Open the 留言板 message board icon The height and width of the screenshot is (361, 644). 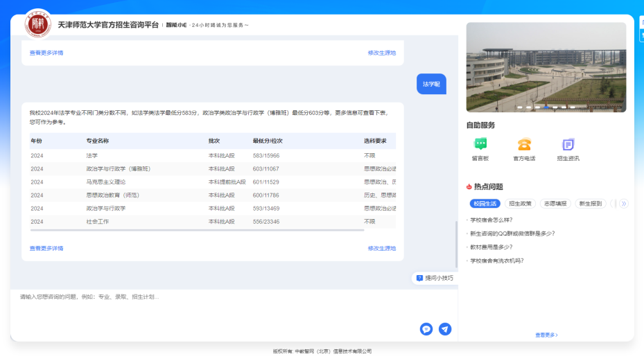[480, 145]
